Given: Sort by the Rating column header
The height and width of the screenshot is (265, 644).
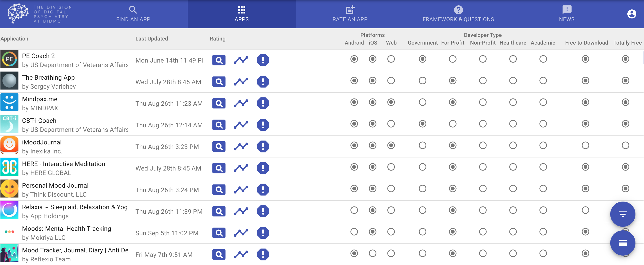Looking at the screenshot, I should click(217, 39).
